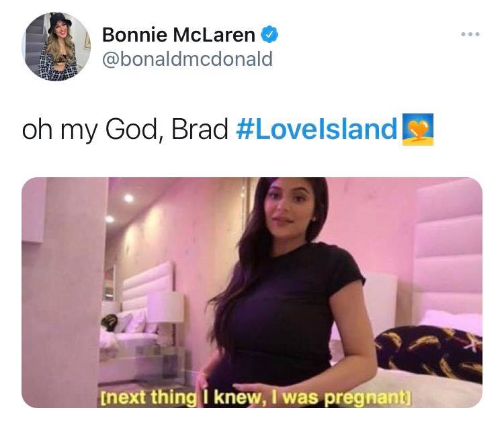Open the Bonnie McLaren display name
504x433 pixels.
(x=179, y=34)
